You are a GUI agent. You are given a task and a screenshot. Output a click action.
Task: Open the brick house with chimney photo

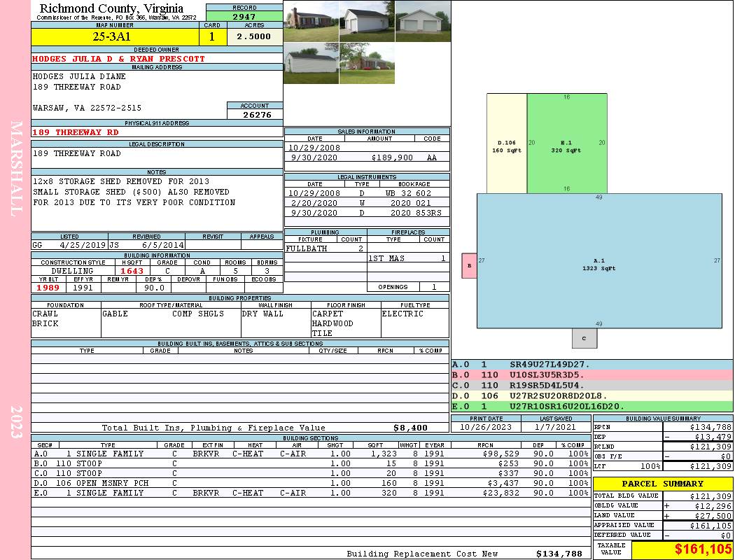click(x=311, y=21)
